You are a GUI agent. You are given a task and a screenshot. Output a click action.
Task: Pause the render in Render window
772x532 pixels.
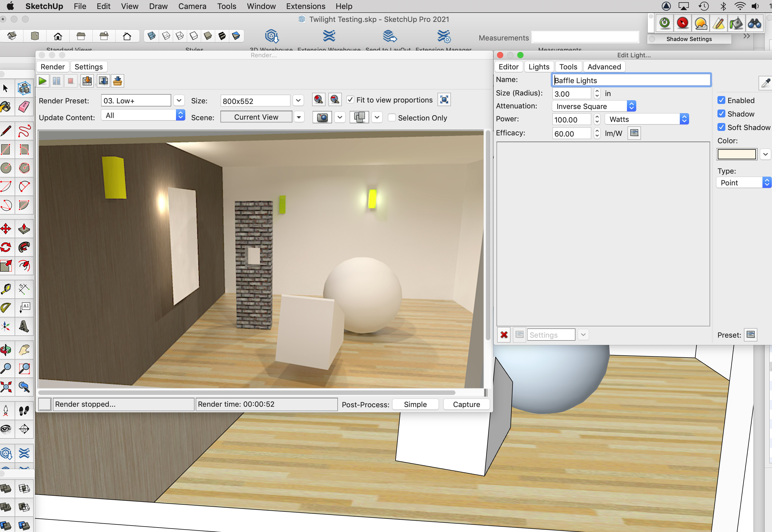click(x=57, y=81)
